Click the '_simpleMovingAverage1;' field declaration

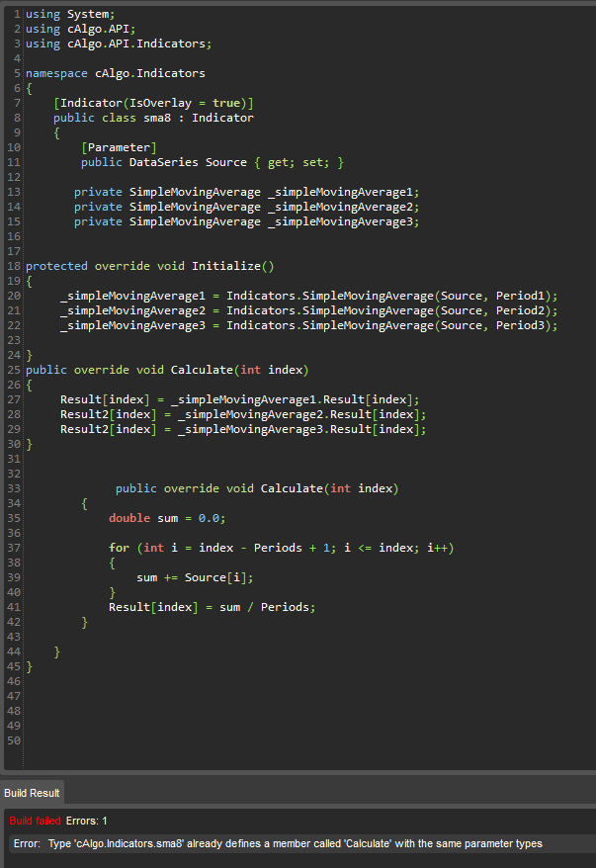pos(246,192)
